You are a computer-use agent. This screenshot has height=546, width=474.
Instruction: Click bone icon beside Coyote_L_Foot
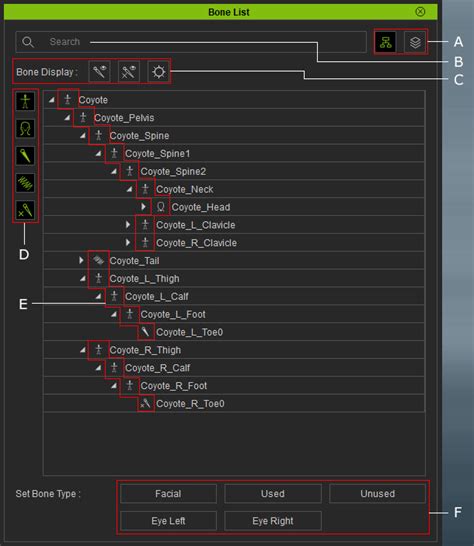[x=130, y=314]
